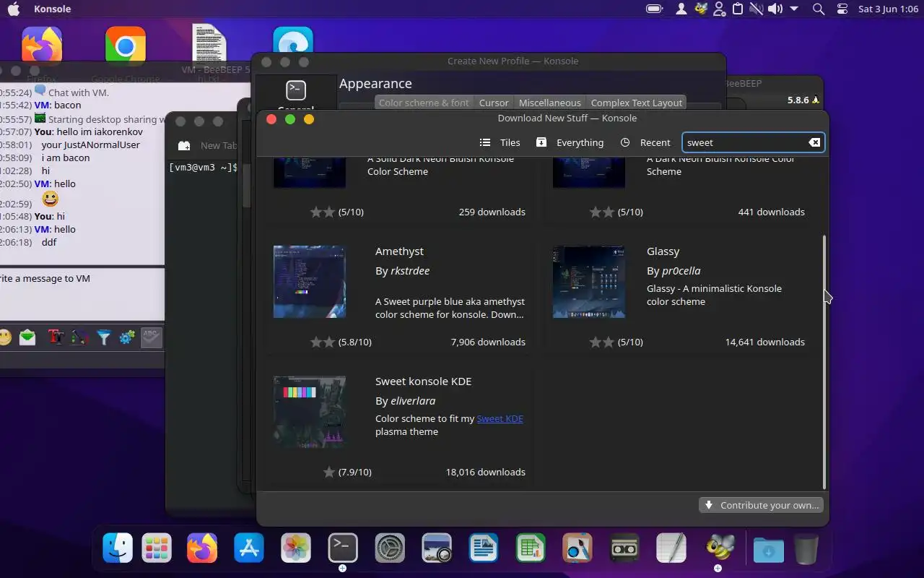Screen dimensions: 924x578
Task: Click author name 'pr0cella'
Action: pyautogui.click(x=681, y=270)
